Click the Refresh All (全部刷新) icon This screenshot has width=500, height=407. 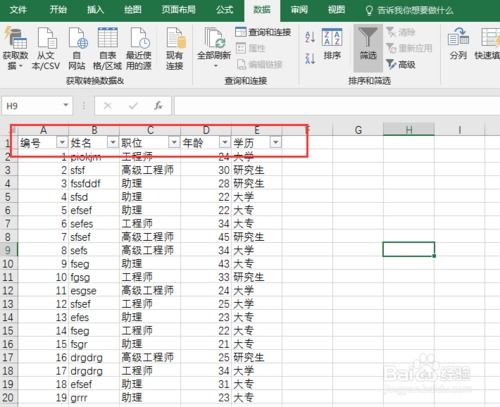[x=214, y=38]
